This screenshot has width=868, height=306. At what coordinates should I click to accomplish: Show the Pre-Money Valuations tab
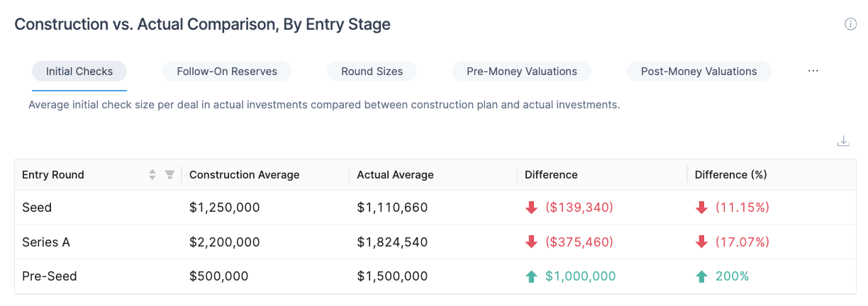tap(521, 72)
